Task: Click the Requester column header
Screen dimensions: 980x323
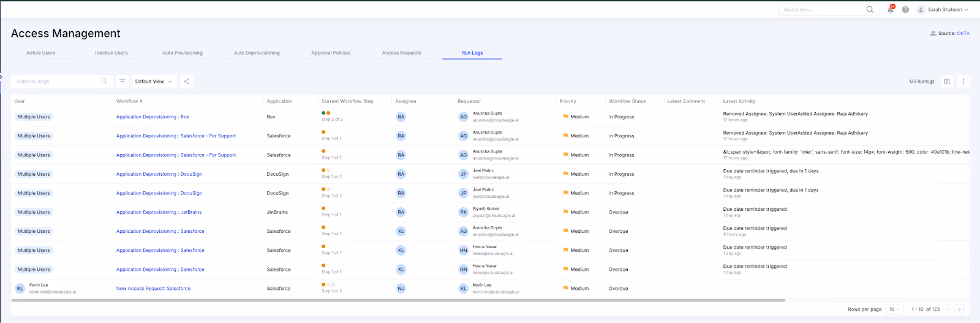Action: (x=469, y=102)
